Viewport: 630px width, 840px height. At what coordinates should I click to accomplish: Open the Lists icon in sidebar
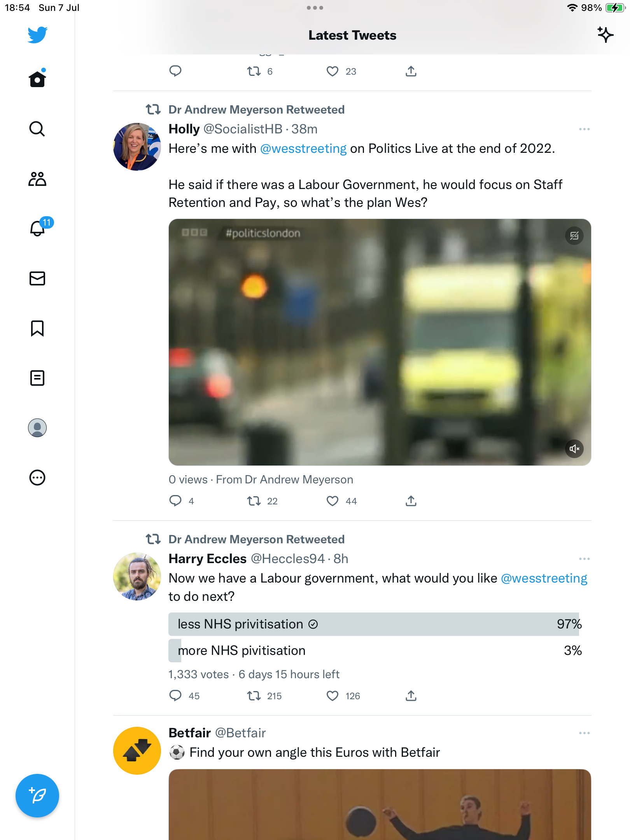tap(37, 378)
